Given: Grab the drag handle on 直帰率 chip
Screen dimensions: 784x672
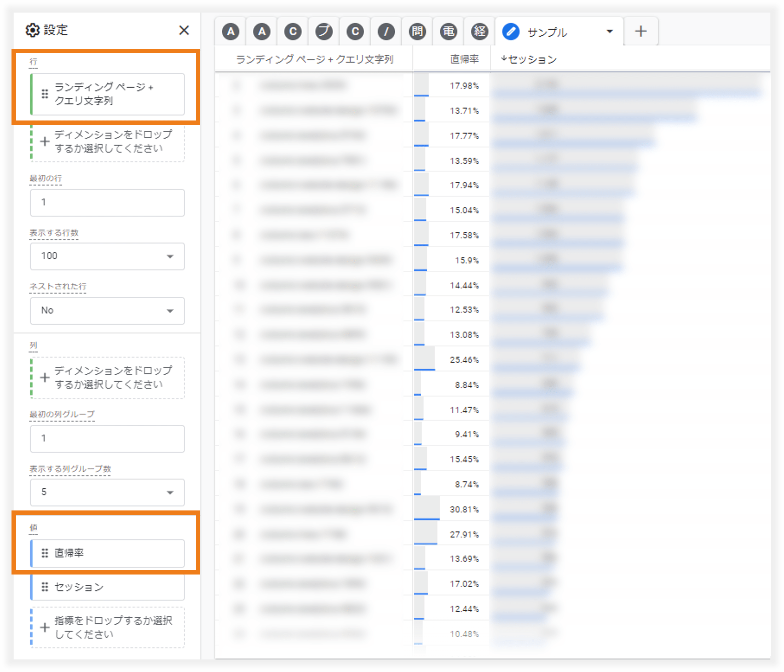Looking at the screenshot, I should point(45,553).
